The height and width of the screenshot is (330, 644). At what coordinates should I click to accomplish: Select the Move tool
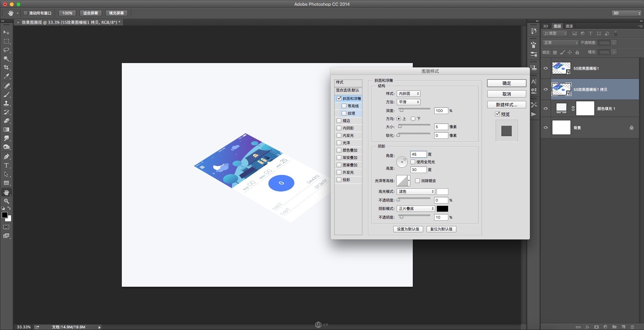6,32
